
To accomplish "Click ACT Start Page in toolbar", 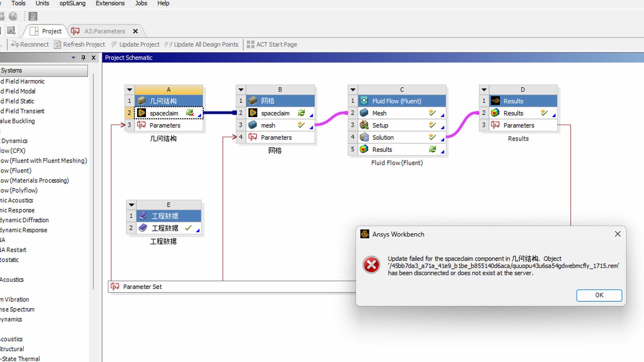I will click(x=272, y=45).
